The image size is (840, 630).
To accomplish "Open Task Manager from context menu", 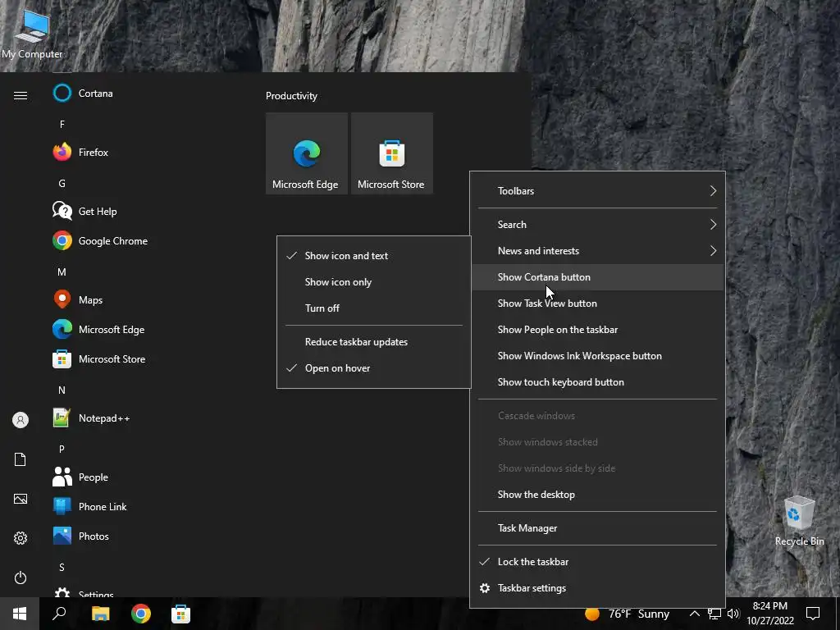I will pyautogui.click(x=597, y=528).
